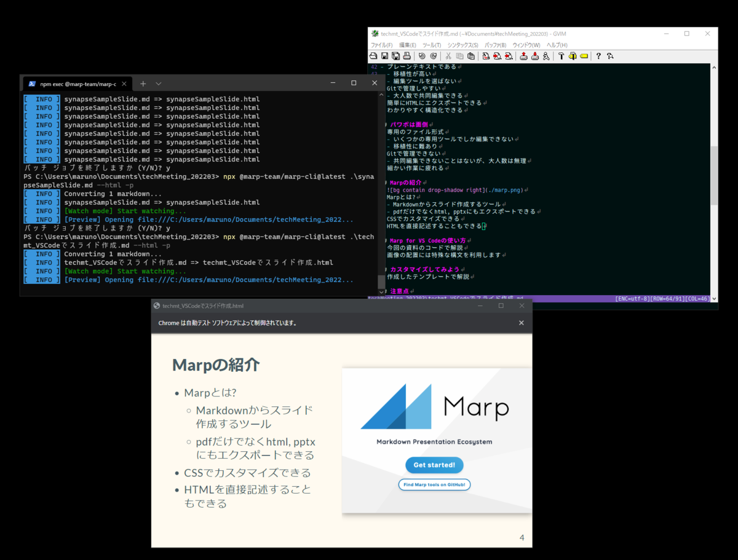The width and height of the screenshot is (738, 560).
Task: Click the Get started! button on slide
Action: coord(434,465)
